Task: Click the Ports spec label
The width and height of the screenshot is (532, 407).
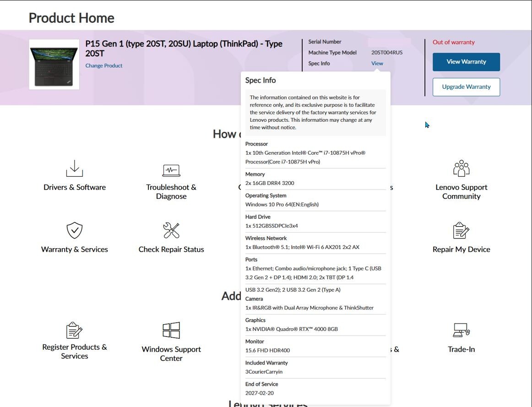Action: (251, 260)
